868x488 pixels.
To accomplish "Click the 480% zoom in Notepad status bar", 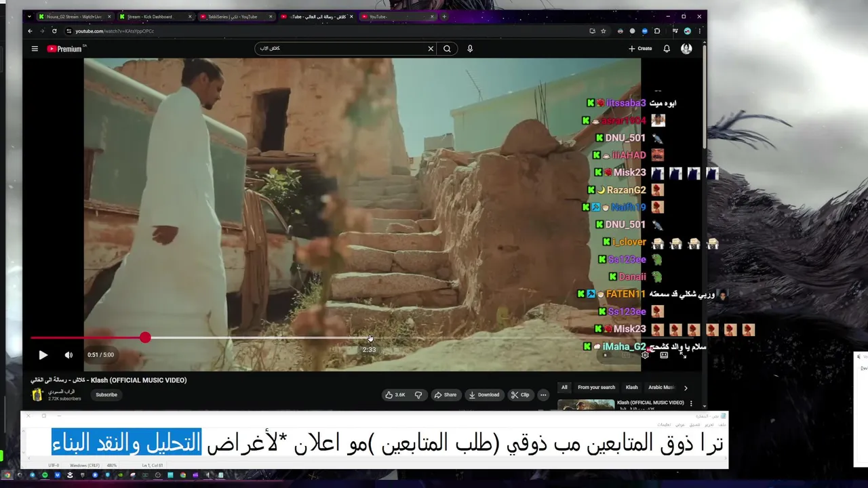I will click(x=111, y=466).
